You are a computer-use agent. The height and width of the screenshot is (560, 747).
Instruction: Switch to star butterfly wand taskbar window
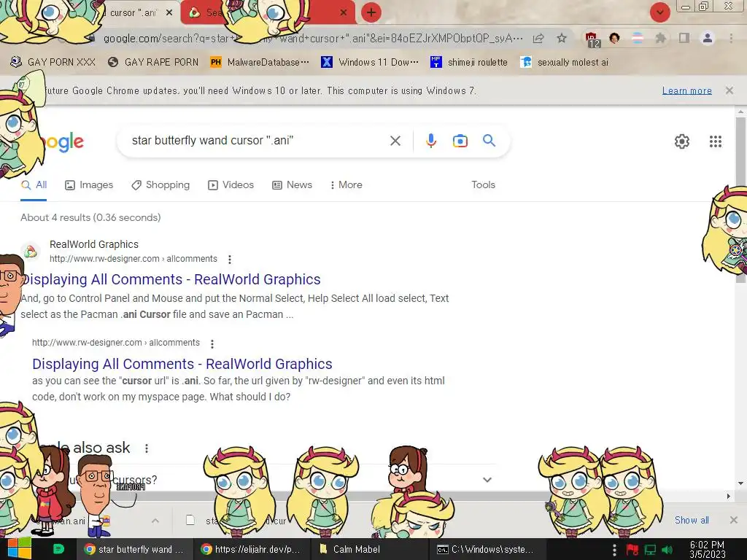(134, 549)
